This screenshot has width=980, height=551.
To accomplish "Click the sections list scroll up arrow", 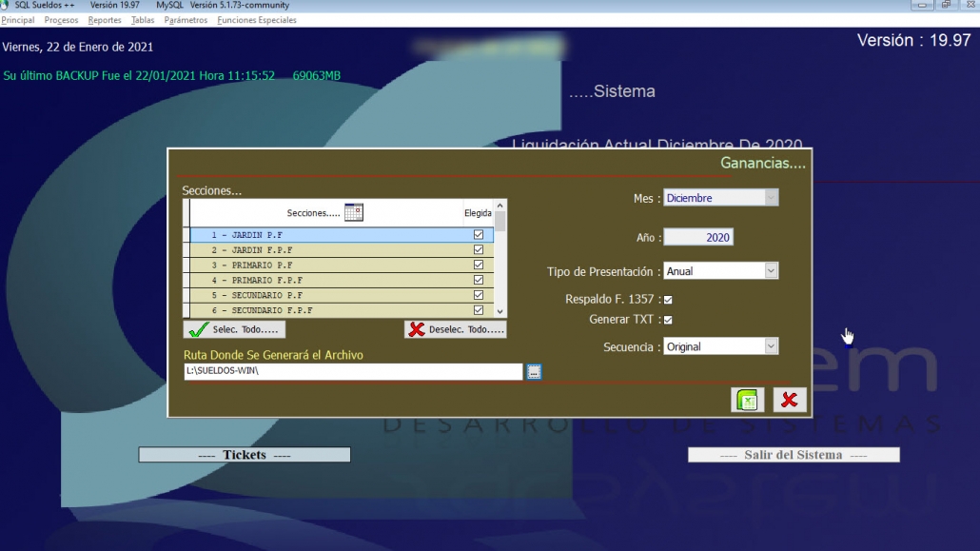I will [500, 206].
